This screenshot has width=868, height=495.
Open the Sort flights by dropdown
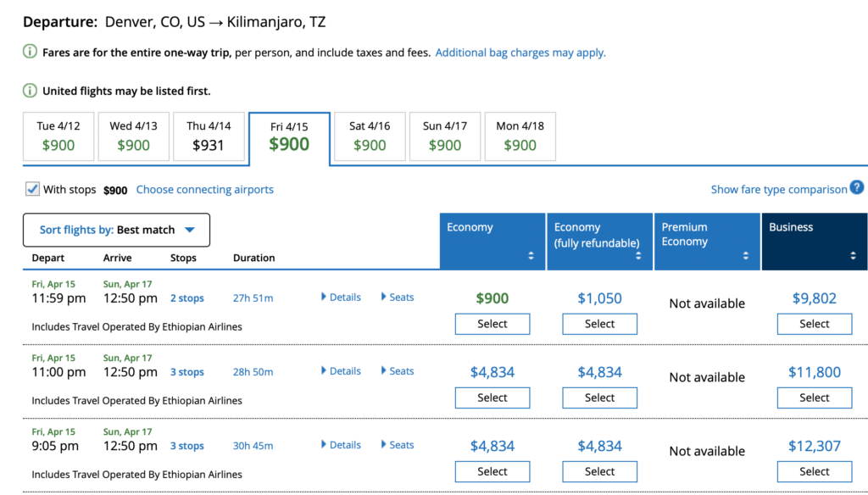pyautogui.click(x=116, y=230)
